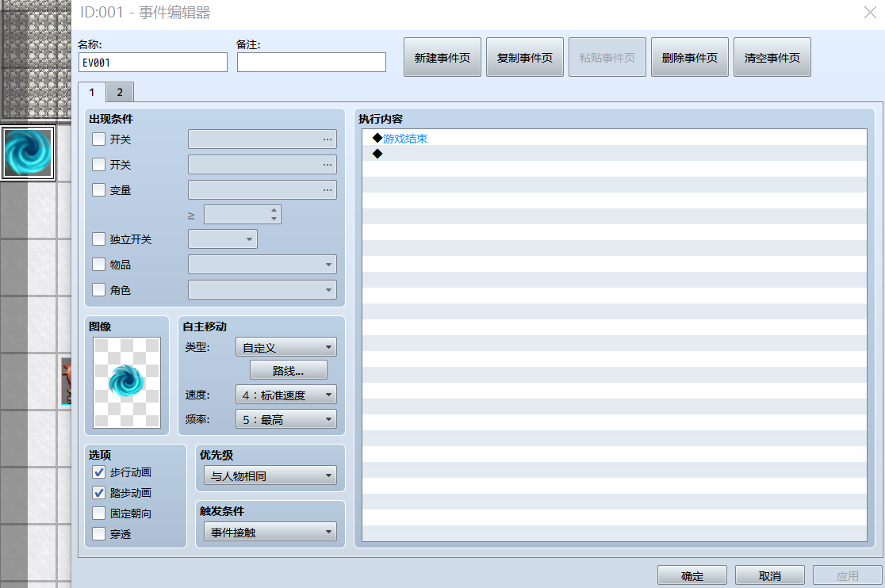The width and height of the screenshot is (885, 588).
Task: Switch to event page tab 1
Action: click(92, 92)
